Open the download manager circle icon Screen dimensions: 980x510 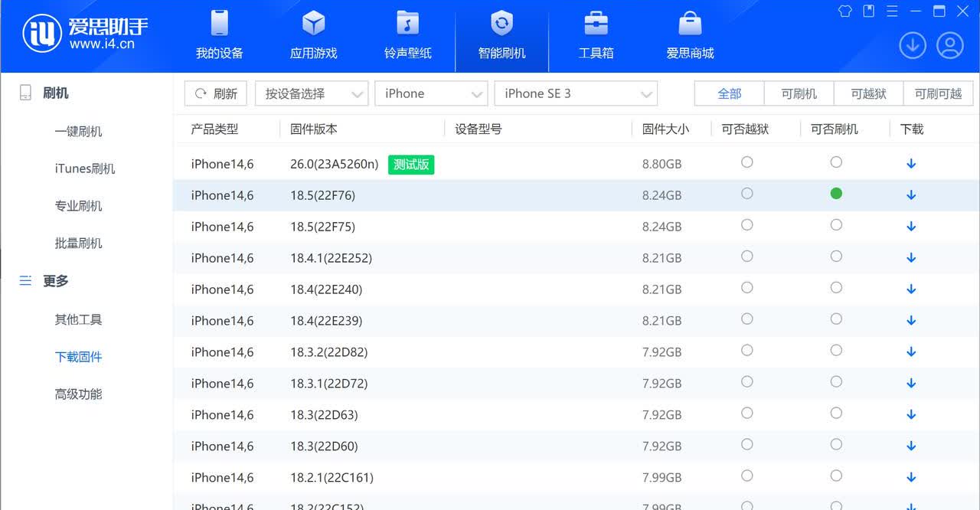coord(913,46)
